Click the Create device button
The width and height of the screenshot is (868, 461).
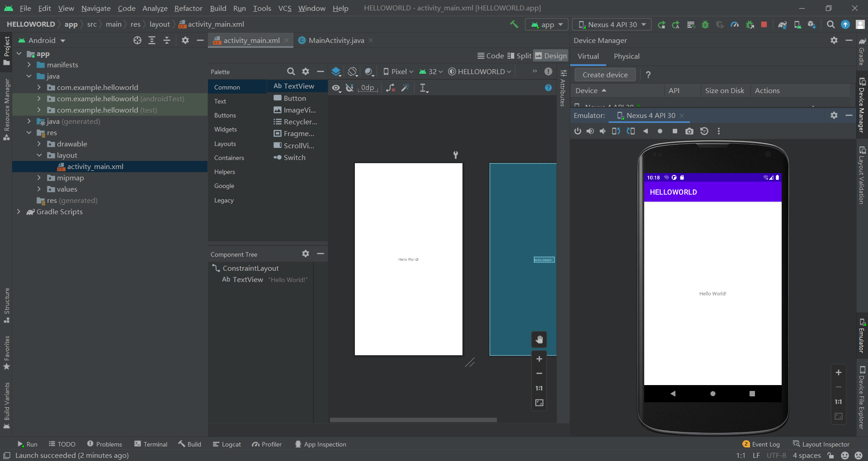click(605, 75)
